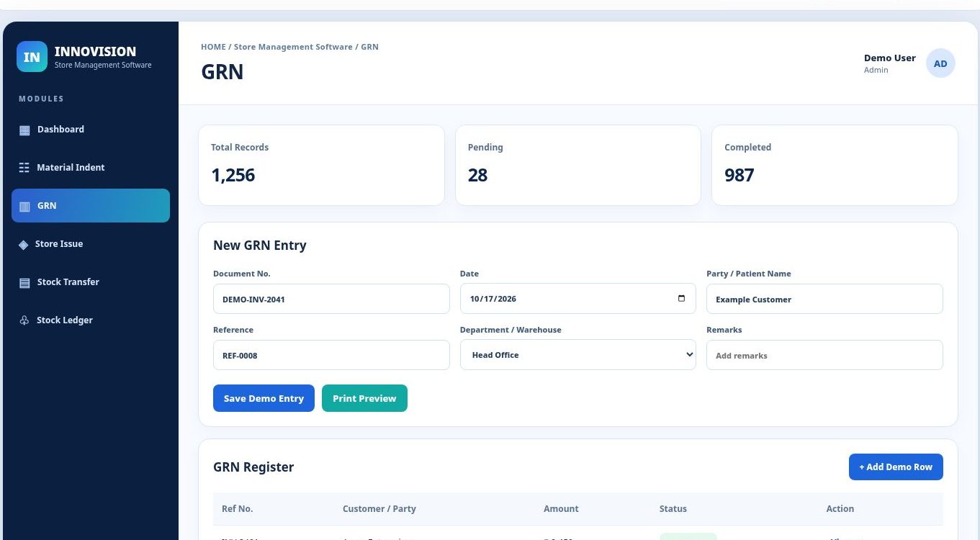The image size is (980, 540).
Task: Click the Completed card value 987
Action: 740,175
